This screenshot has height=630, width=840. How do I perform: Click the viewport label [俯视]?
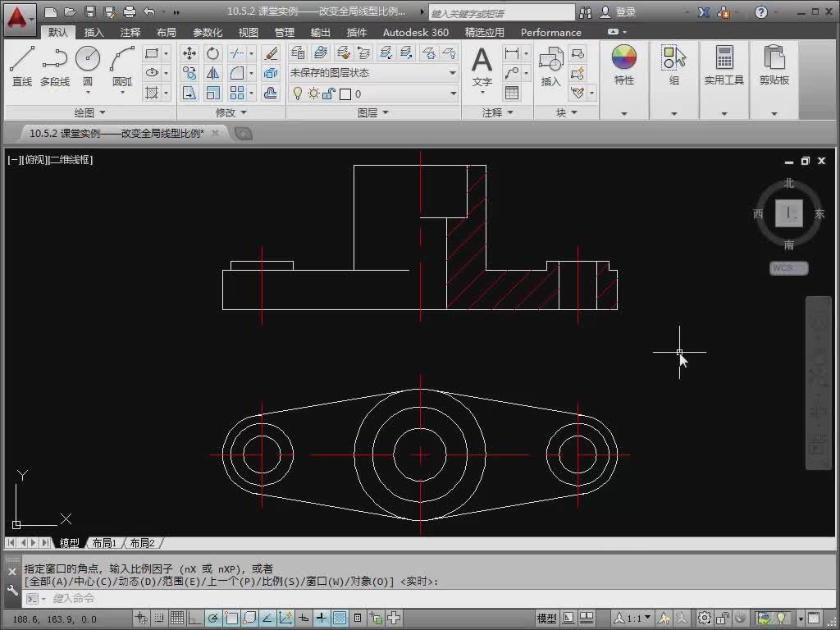tap(34, 159)
